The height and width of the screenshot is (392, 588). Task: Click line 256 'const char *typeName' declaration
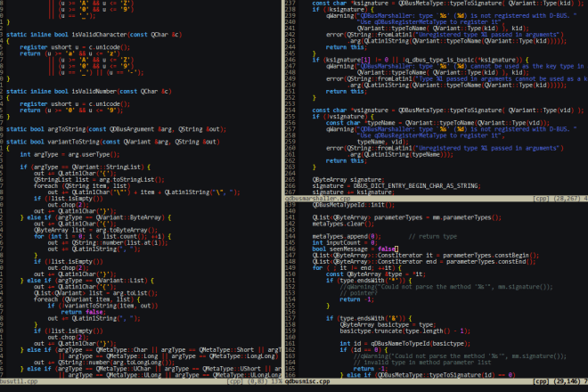[x=437, y=123]
